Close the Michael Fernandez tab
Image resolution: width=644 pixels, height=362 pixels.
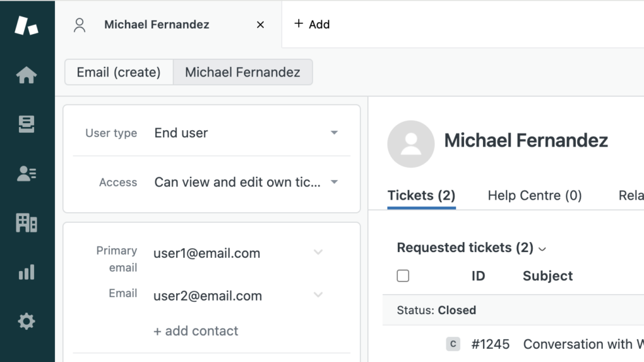[260, 25]
